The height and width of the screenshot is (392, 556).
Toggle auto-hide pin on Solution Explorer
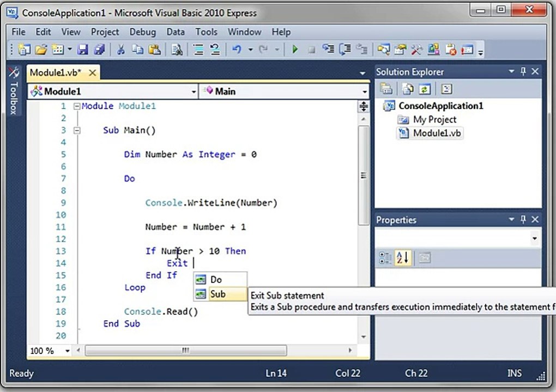pos(523,71)
